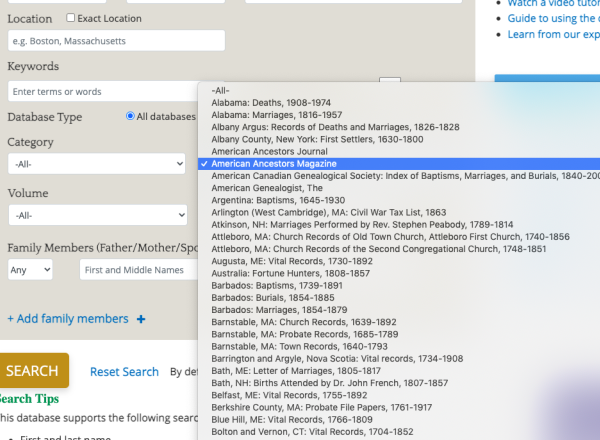Choose Argentina: Baptisms, 1645-1930

(x=399, y=200)
